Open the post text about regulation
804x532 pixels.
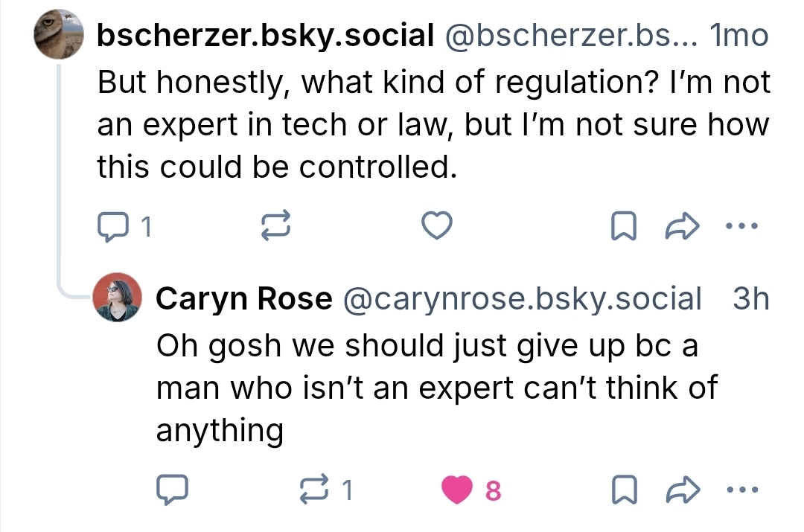432,124
